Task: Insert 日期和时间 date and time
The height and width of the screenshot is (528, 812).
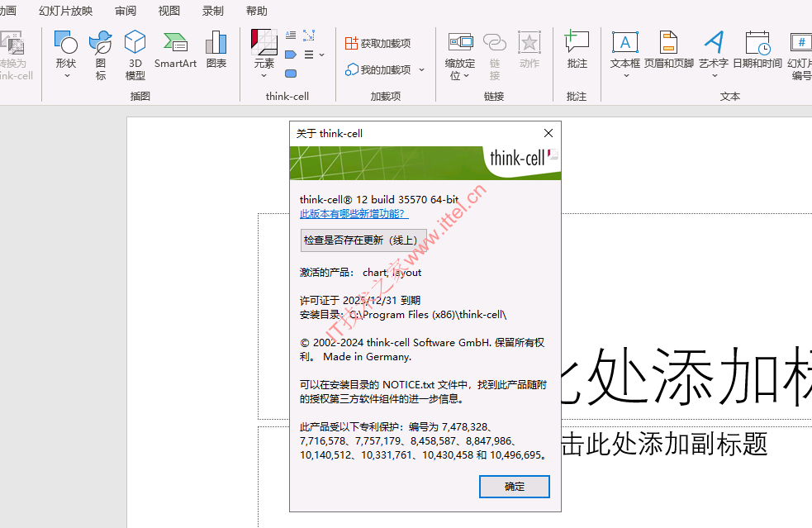Action: coord(757,50)
